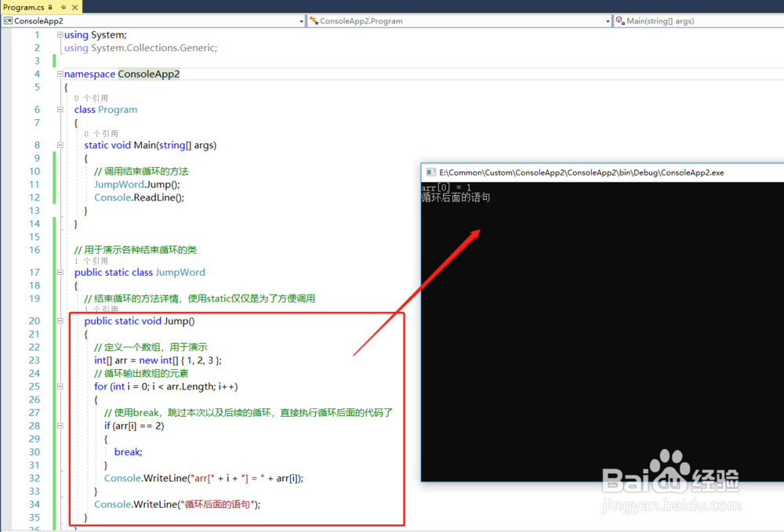
Task: Open the ConsoleApp2 project dropdown
Action: 301,21
